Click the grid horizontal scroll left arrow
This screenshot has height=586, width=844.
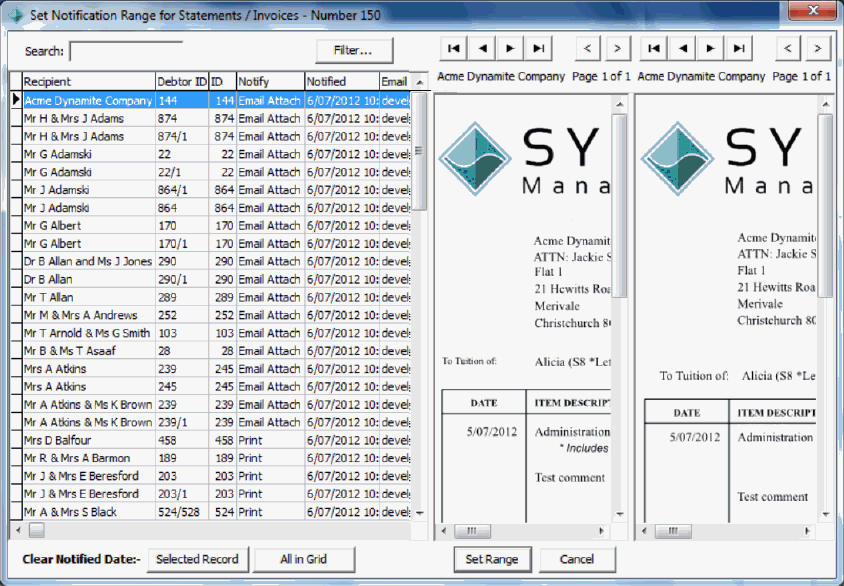coord(18,530)
